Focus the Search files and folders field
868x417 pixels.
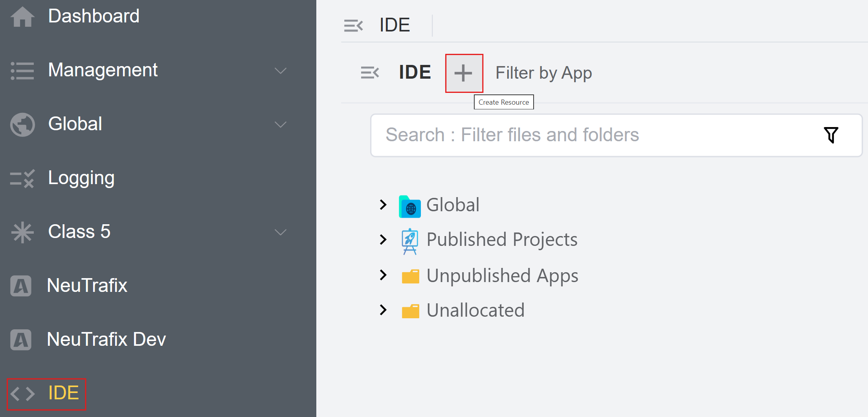589,135
